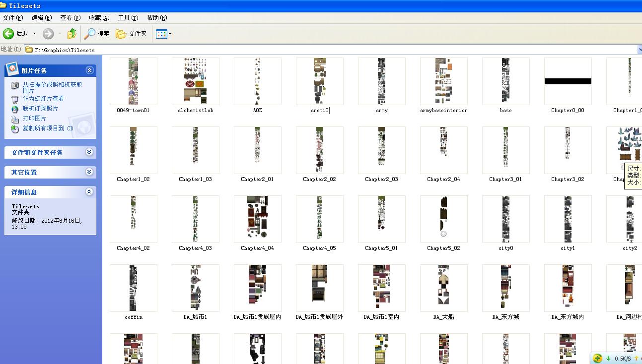The width and height of the screenshot is (642, 364).
Task: Click 从扫描仪或照相机获取图片 link
Action: [x=53, y=88]
